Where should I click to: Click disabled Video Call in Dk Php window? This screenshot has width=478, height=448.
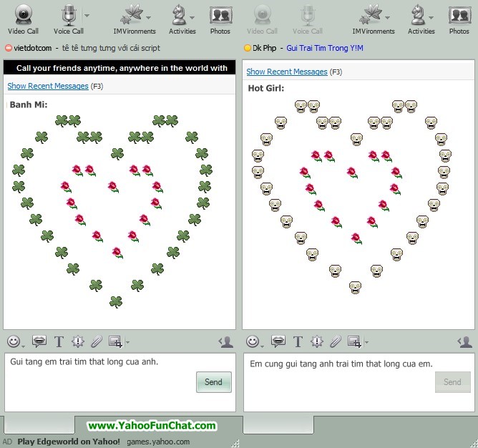[x=262, y=19]
